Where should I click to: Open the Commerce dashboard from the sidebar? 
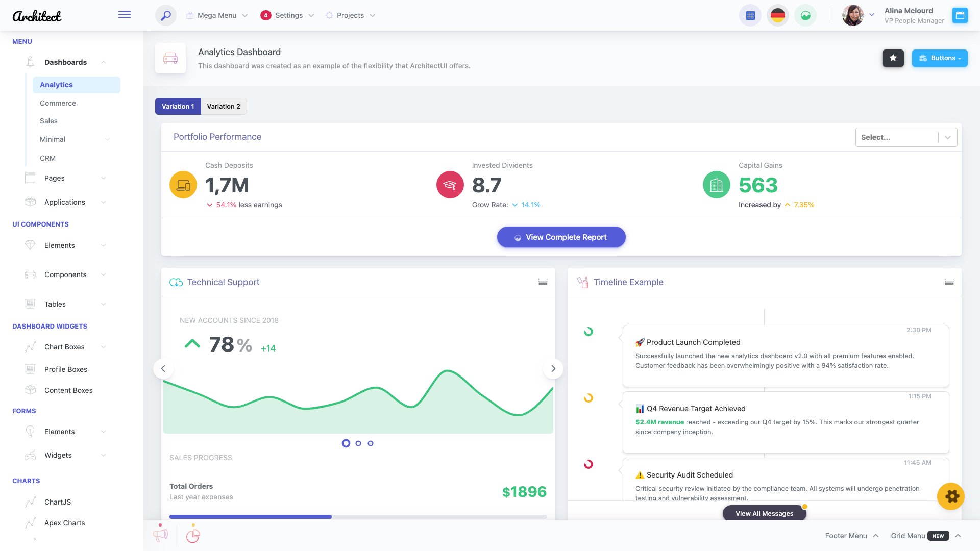(57, 103)
